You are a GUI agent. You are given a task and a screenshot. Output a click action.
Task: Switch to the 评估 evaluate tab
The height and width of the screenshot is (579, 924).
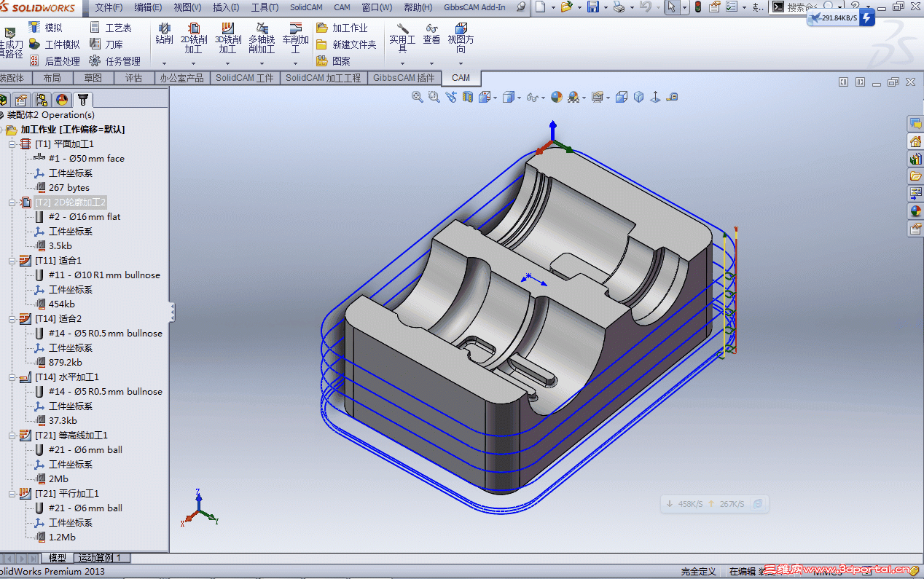(x=133, y=78)
